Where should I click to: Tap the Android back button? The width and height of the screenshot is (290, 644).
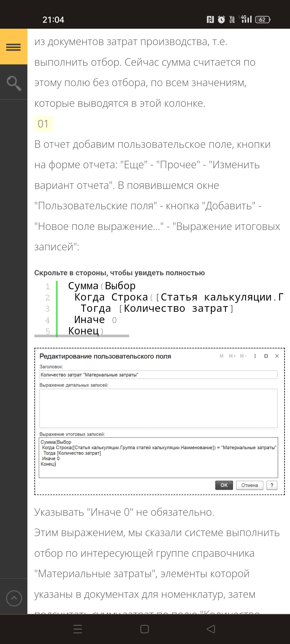pos(211,629)
